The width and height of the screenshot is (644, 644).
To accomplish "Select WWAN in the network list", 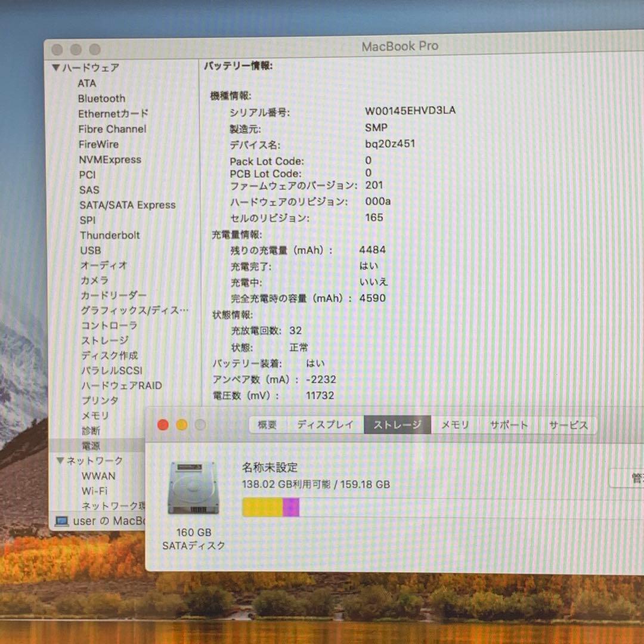I will pos(98,476).
